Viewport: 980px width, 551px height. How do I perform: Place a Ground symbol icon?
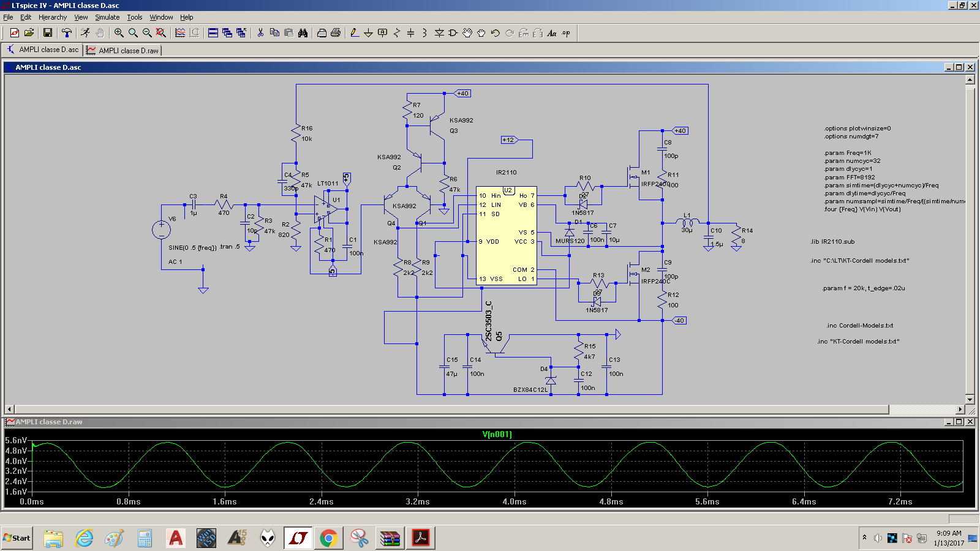click(368, 33)
